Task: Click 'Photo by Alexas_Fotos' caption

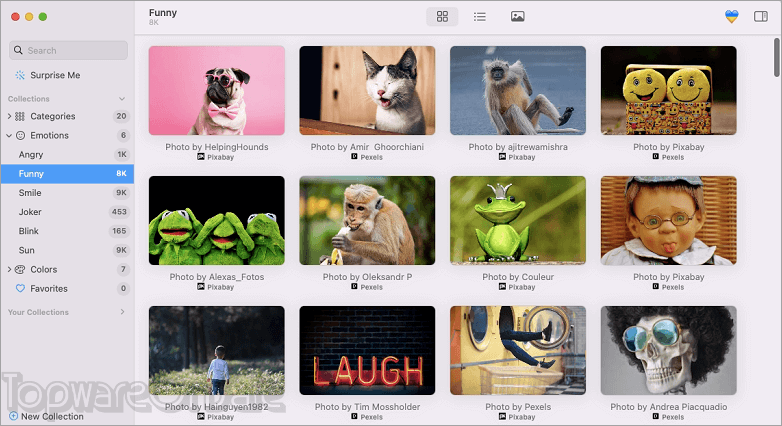Action: [x=216, y=277]
